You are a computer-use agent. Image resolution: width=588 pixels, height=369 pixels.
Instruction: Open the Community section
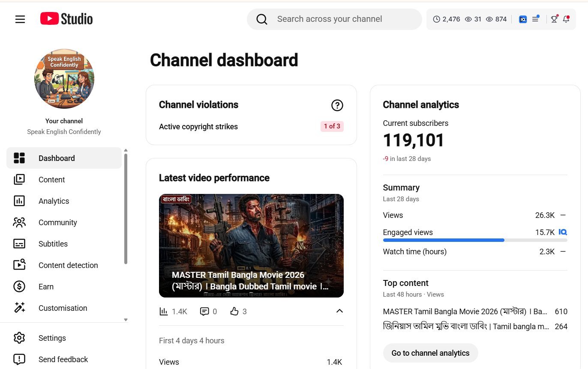64,222
